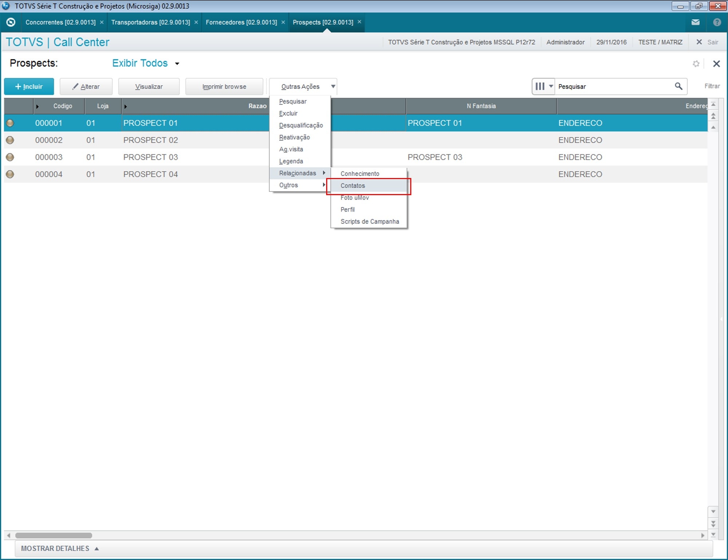Click the search magnifying glass icon
The width and height of the screenshot is (728, 560).
point(678,86)
